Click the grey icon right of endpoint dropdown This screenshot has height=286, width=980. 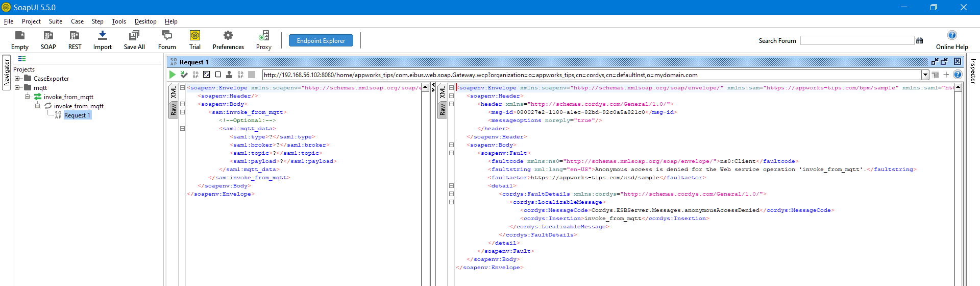[x=935, y=75]
